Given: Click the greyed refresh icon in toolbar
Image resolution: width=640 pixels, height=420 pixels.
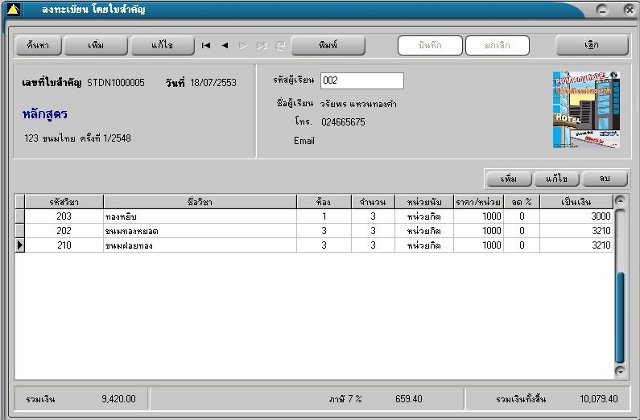Looking at the screenshot, I should pos(280,45).
